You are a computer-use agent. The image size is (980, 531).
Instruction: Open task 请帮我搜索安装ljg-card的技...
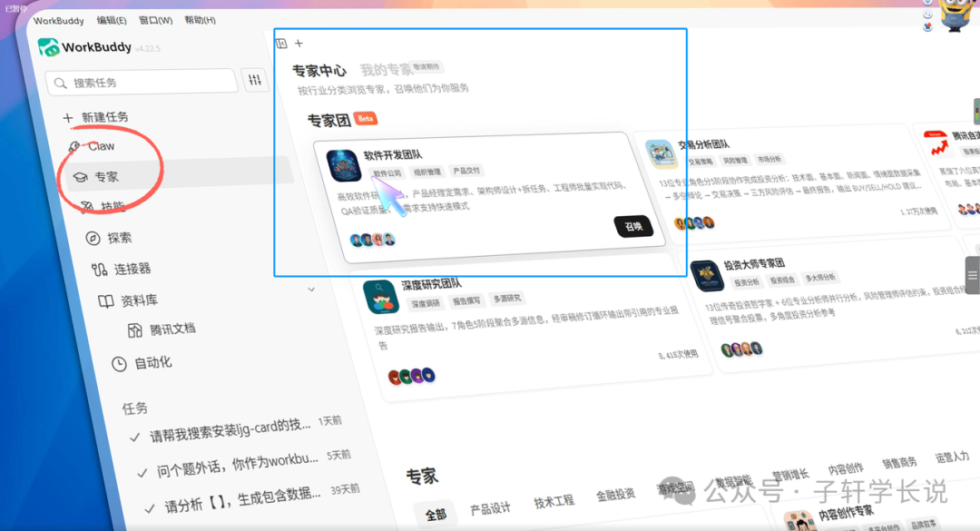point(230,429)
